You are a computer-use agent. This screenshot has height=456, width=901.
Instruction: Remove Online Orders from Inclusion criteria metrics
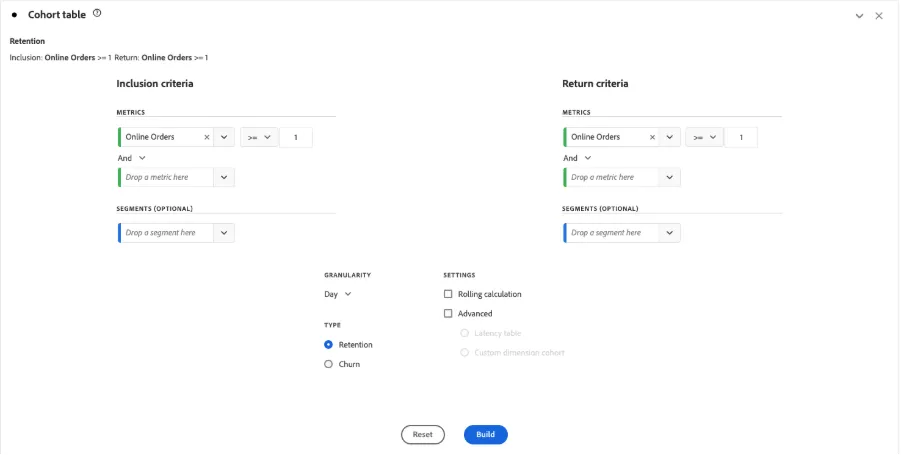click(207, 137)
